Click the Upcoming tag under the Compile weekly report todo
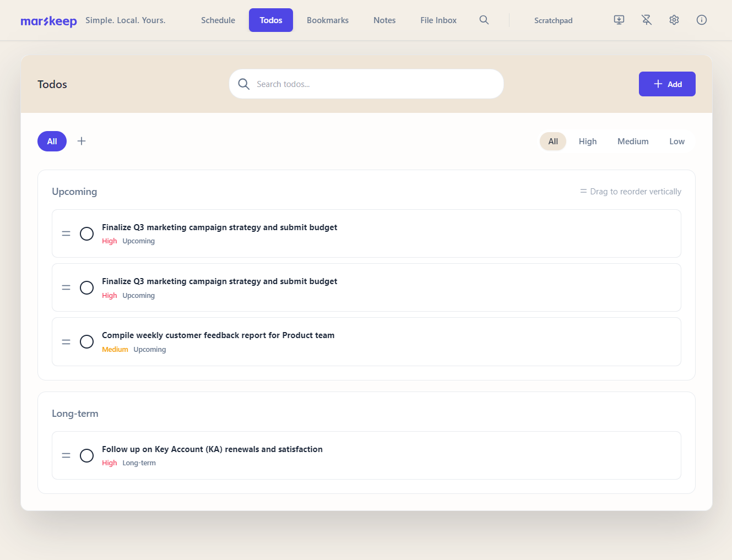Viewport: 732px width, 560px height. [149, 350]
